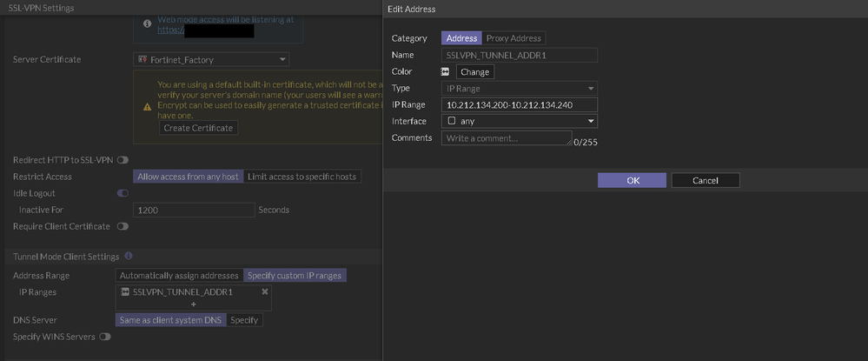The height and width of the screenshot is (361, 868).
Task: Open the Type dropdown set to IP Range
Action: click(x=519, y=89)
